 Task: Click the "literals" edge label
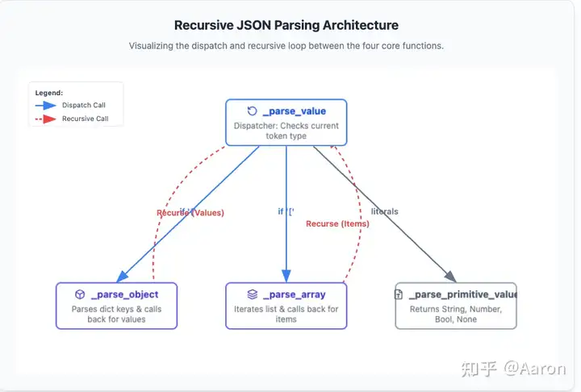[x=384, y=211]
